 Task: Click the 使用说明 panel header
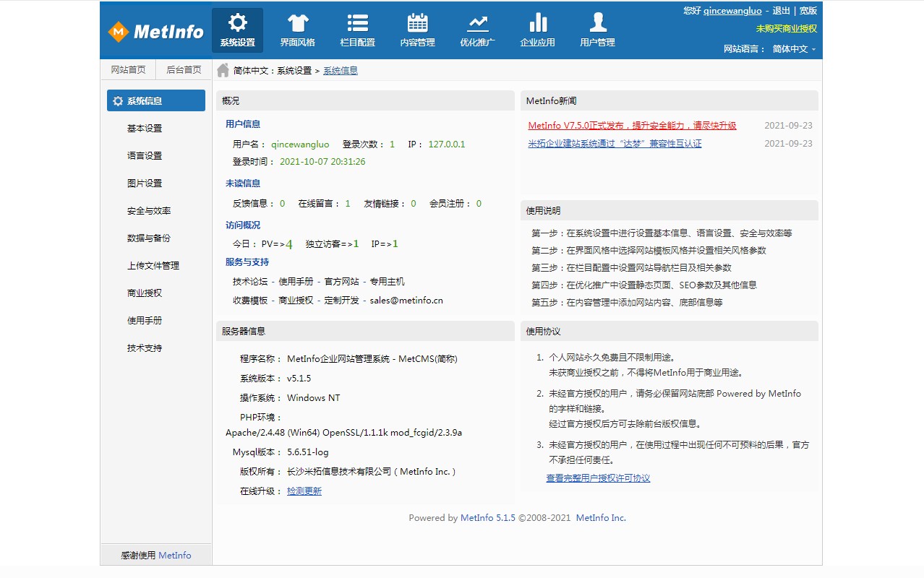[670, 211]
